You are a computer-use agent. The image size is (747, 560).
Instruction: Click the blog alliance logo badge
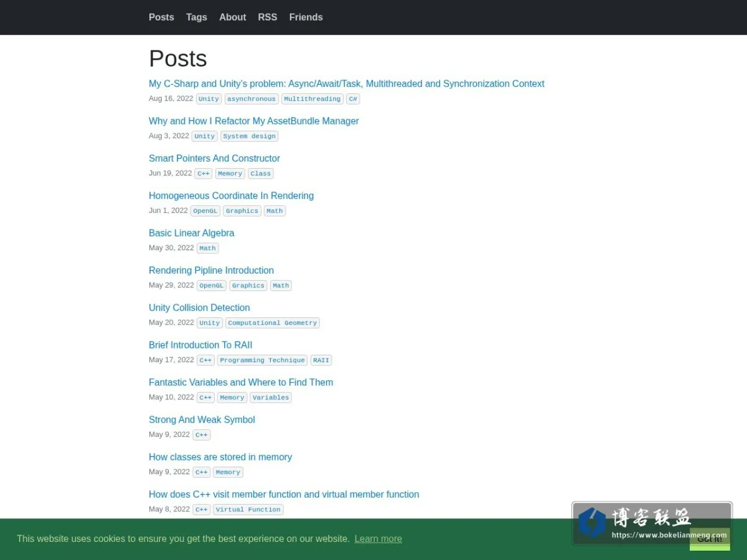pos(652,523)
